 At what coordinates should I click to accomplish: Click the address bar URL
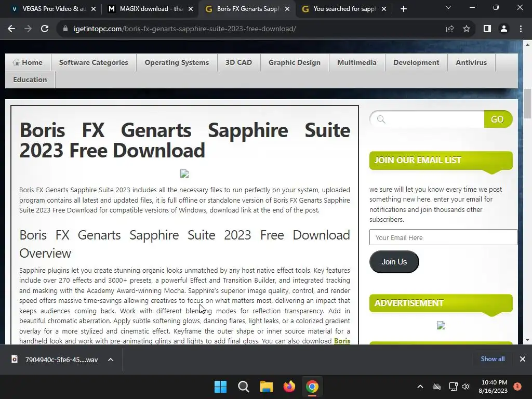pyautogui.click(x=184, y=29)
